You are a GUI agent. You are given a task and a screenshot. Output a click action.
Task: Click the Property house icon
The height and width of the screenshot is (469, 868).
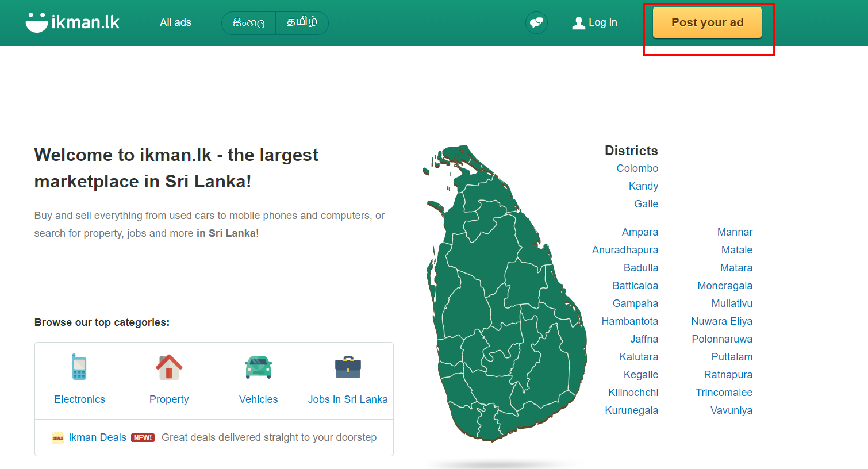169,367
